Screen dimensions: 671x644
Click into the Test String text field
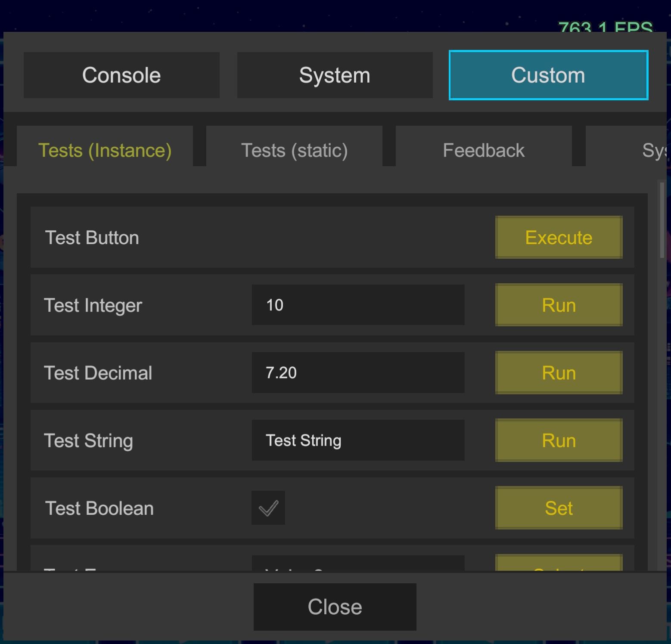(357, 440)
